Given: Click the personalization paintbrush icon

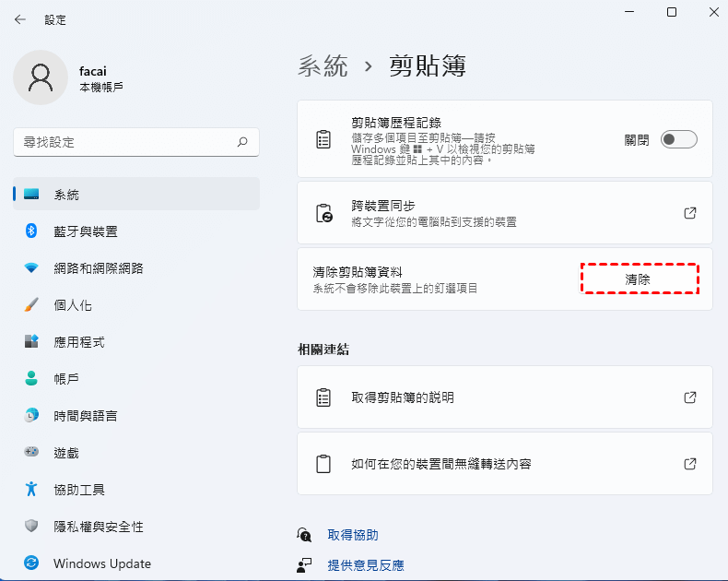Looking at the screenshot, I should [31, 305].
